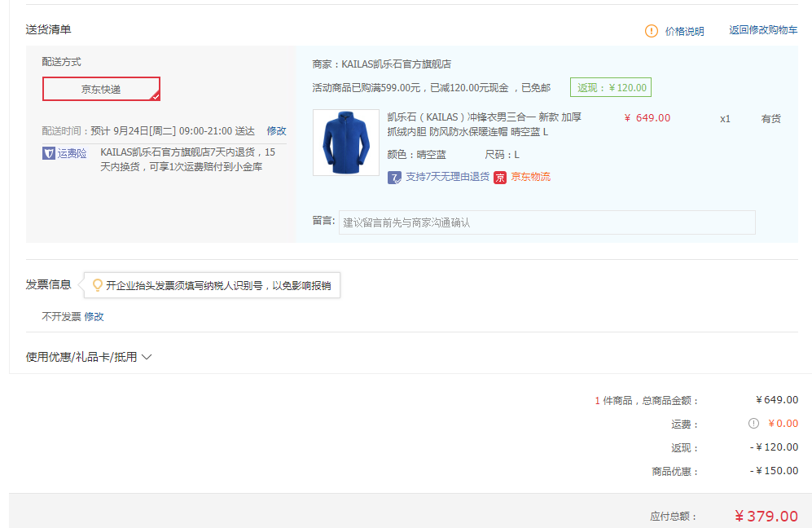Click 修改 next to delivery time
This screenshot has width=812, height=528.
[x=277, y=130]
